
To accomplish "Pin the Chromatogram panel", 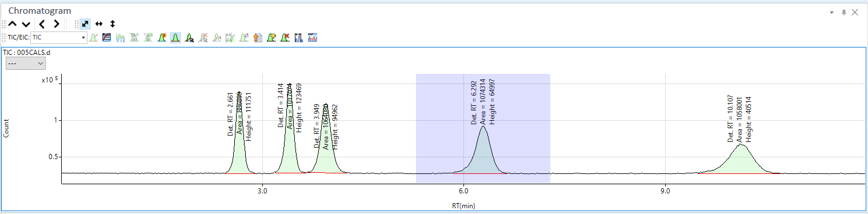I will point(843,12).
